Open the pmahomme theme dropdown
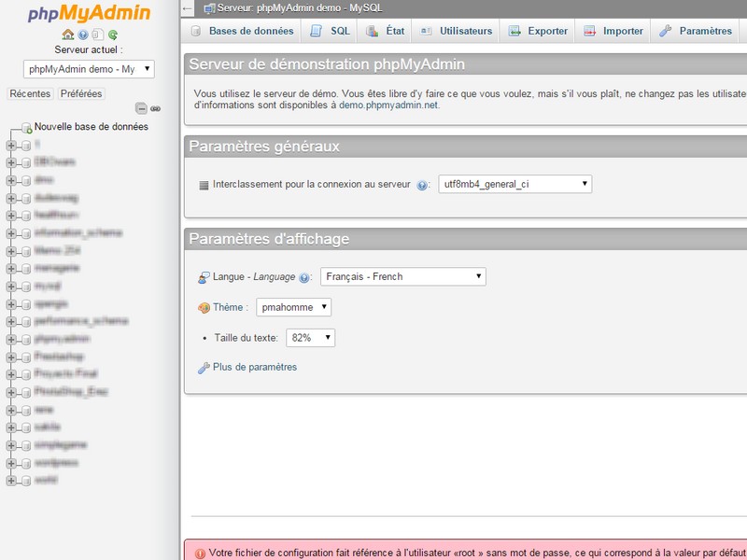Image resolution: width=747 pixels, height=560 pixels. click(x=293, y=307)
